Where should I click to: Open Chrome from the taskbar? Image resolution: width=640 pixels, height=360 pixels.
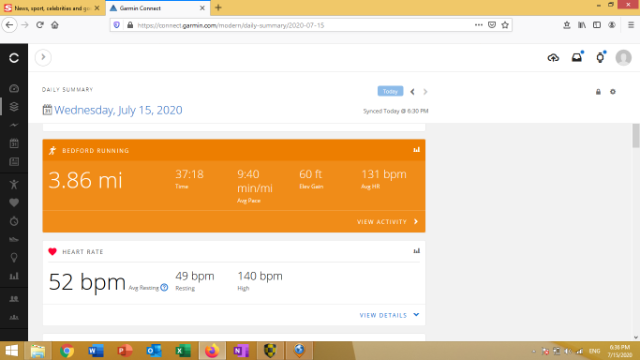67,351
